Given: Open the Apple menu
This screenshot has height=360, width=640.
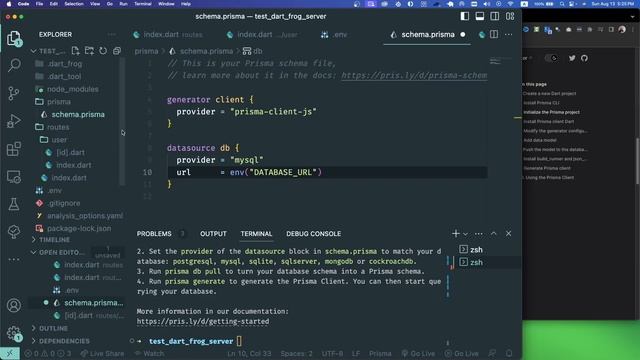Looking at the screenshot, I should tap(8, 4).
